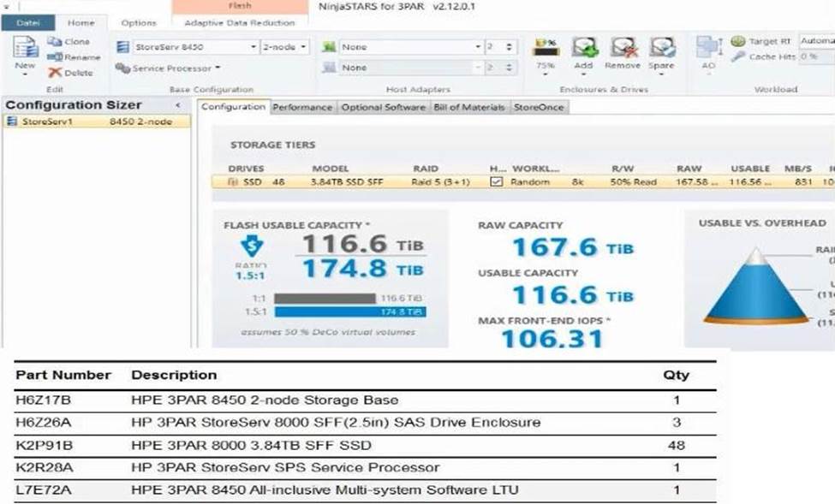
Task: Click the Add drives icon
Action: point(584,48)
